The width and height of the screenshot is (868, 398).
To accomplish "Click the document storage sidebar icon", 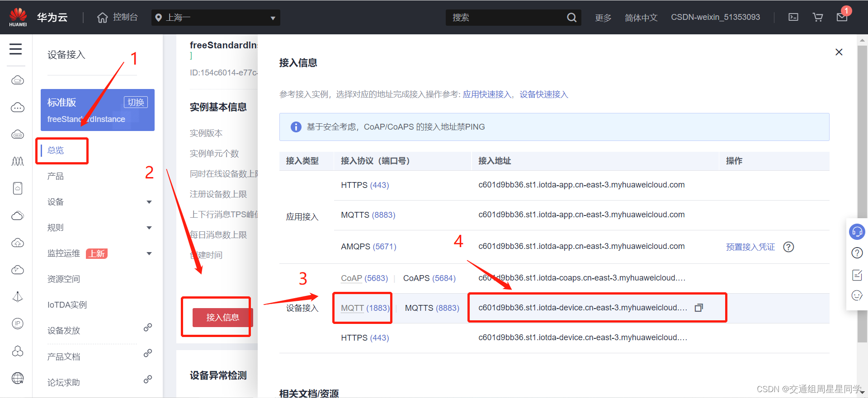I will 18,188.
